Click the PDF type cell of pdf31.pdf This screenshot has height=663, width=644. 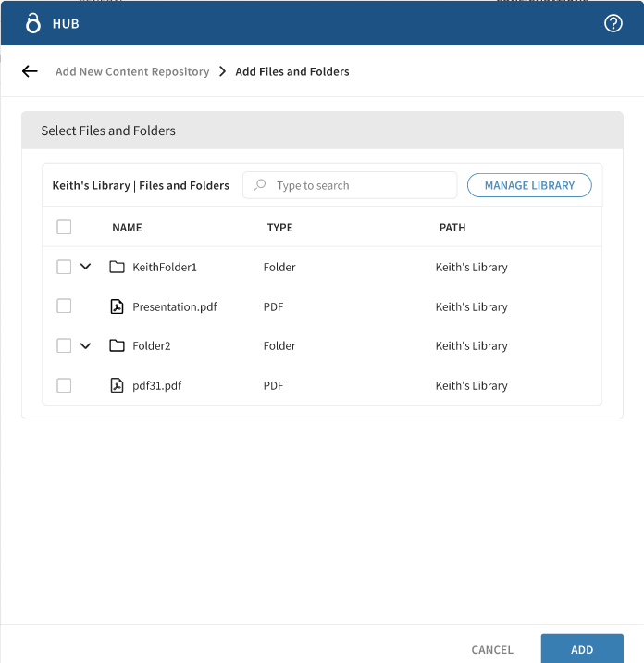click(x=273, y=385)
